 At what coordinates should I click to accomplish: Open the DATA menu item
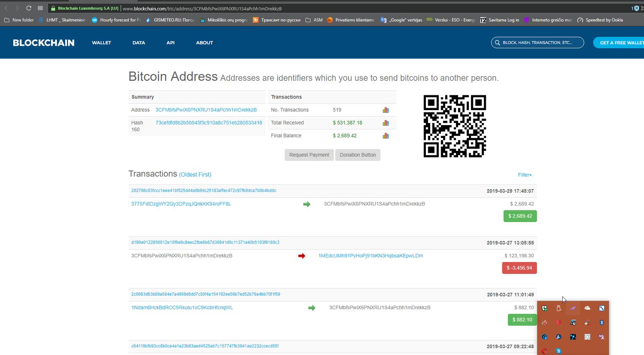[x=139, y=43]
